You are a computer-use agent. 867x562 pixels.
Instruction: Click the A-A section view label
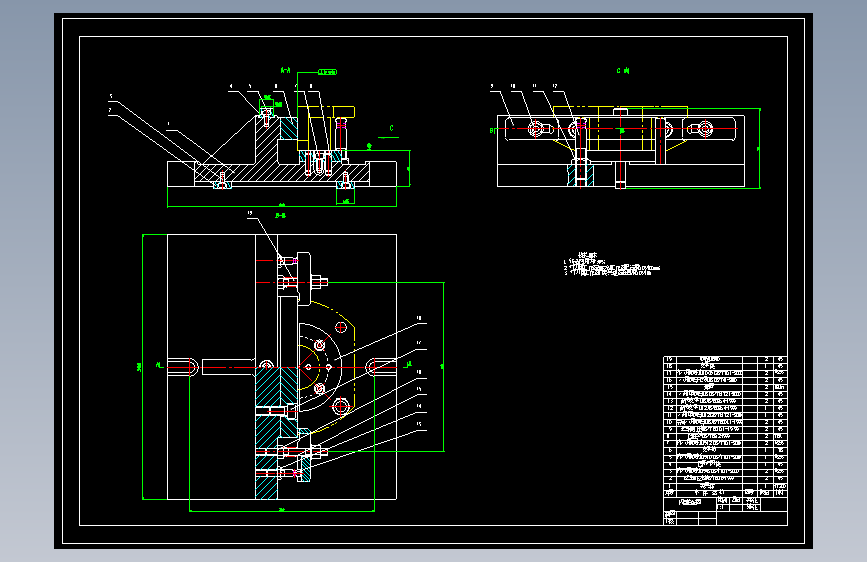(x=285, y=70)
